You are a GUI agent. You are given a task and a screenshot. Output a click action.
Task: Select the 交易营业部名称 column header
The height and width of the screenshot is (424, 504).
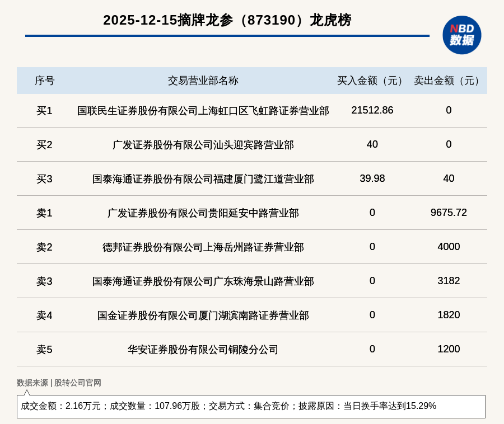pos(203,81)
